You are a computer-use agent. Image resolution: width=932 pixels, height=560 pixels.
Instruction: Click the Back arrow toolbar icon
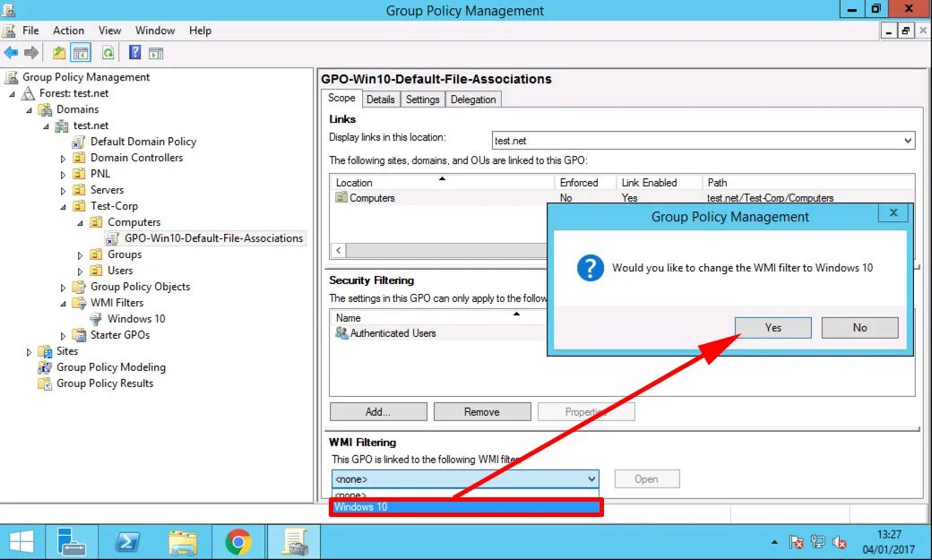click(x=11, y=53)
